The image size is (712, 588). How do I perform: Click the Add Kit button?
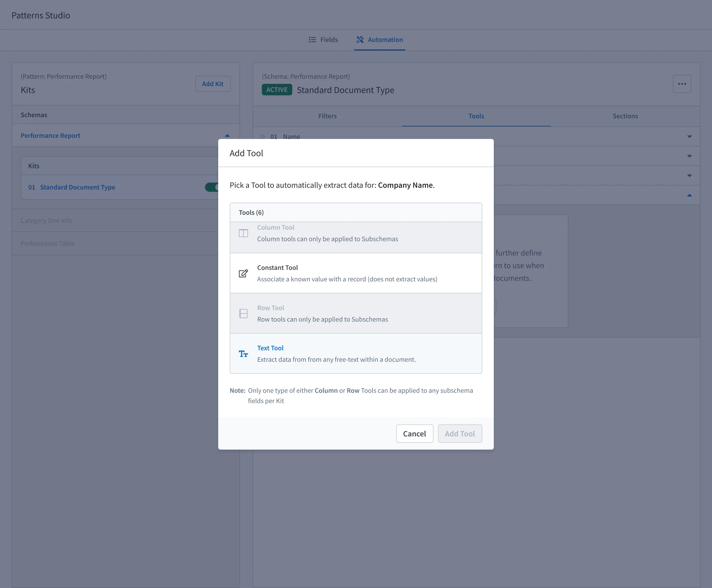213,84
